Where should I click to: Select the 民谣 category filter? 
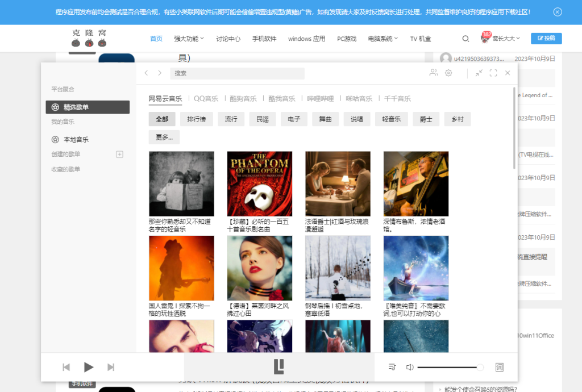(x=263, y=119)
